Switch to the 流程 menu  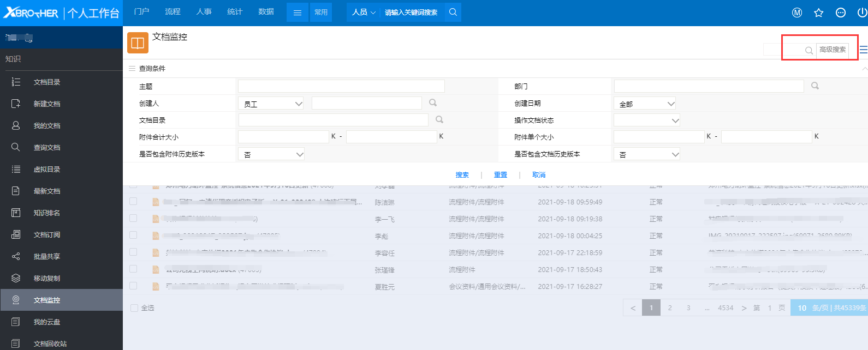(173, 11)
